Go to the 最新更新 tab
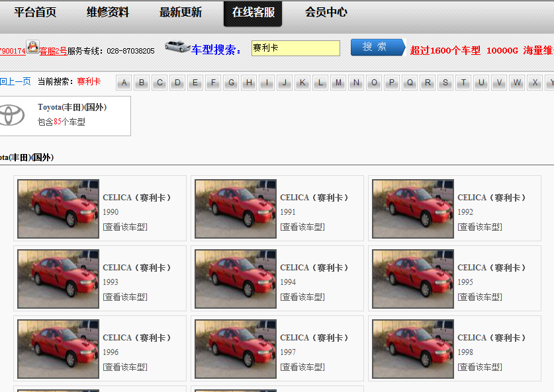 click(x=181, y=13)
